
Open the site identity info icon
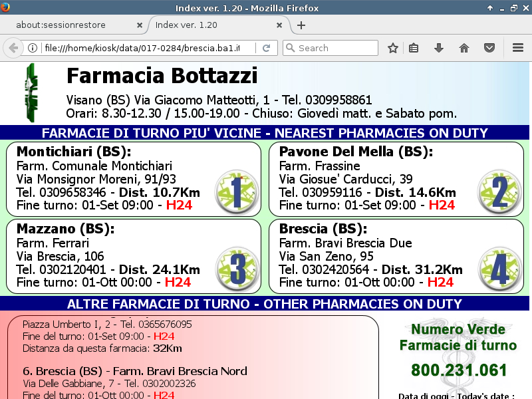click(x=32, y=48)
